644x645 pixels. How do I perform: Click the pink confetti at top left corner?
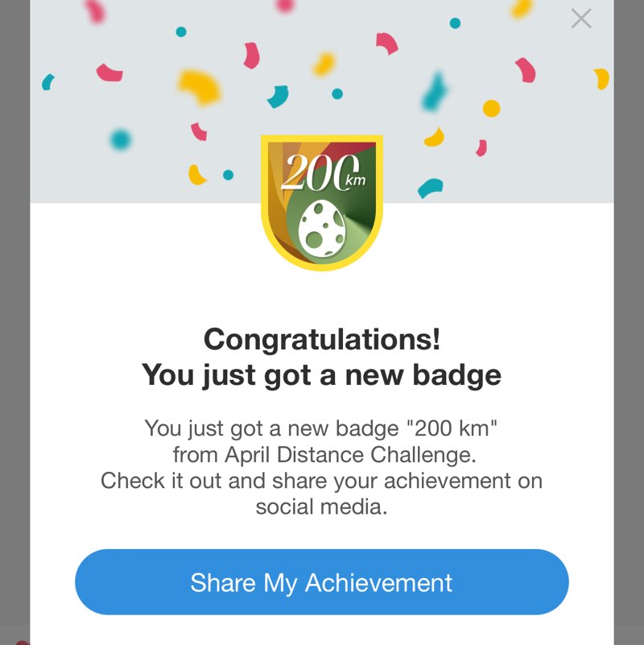pyautogui.click(x=95, y=10)
